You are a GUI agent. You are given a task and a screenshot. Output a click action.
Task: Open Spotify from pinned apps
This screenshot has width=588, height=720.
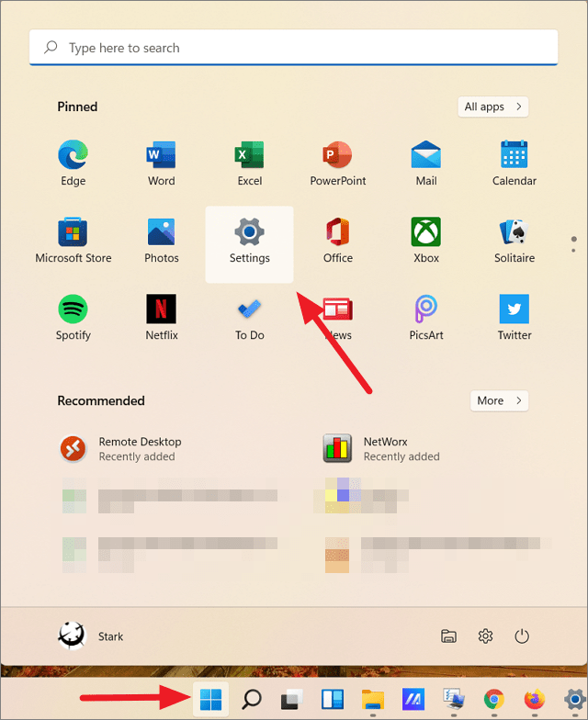[x=73, y=318]
